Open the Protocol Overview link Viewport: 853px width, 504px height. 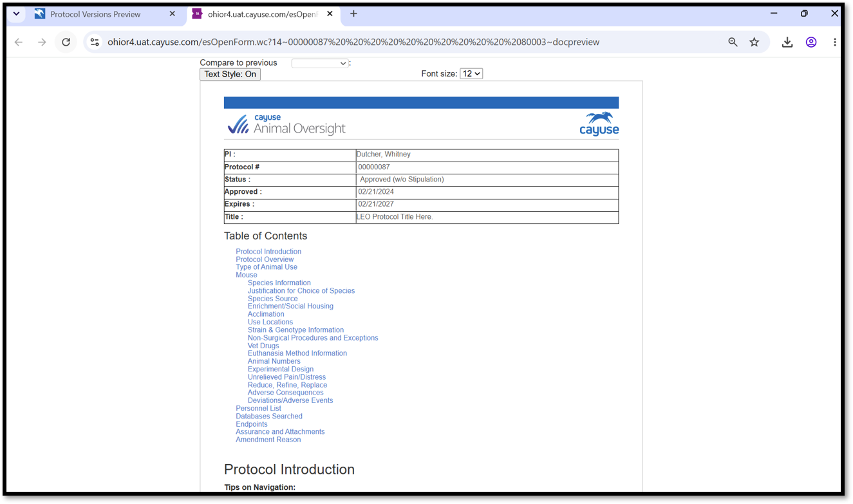click(265, 259)
